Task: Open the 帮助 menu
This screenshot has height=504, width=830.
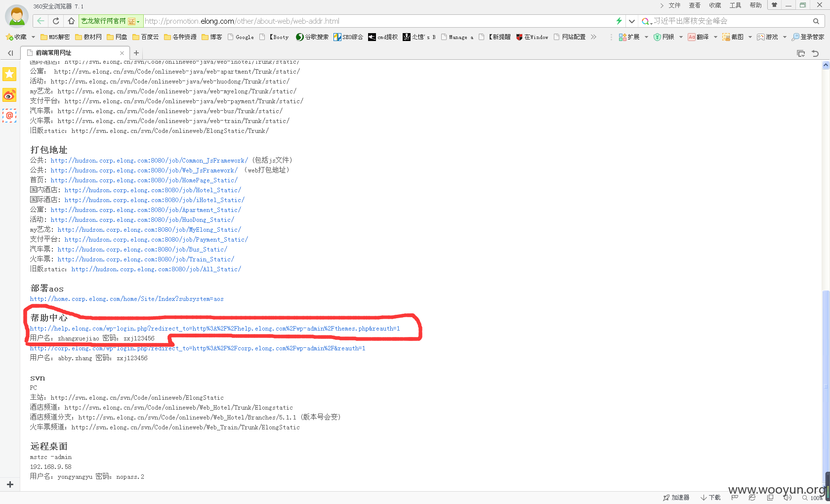Action: 755,5
